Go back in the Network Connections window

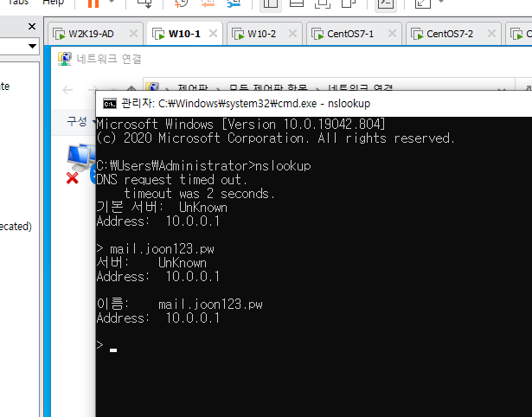coord(67,90)
